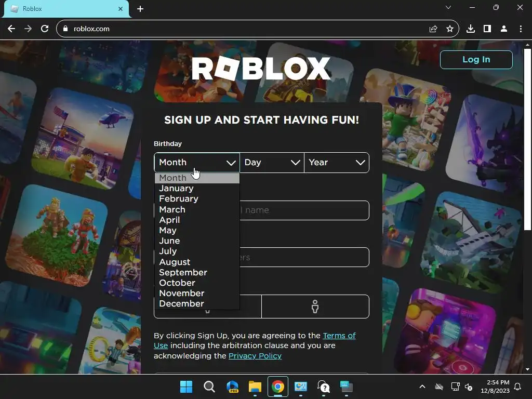Click the crashed airplane game thumbnail

click(471, 242)
